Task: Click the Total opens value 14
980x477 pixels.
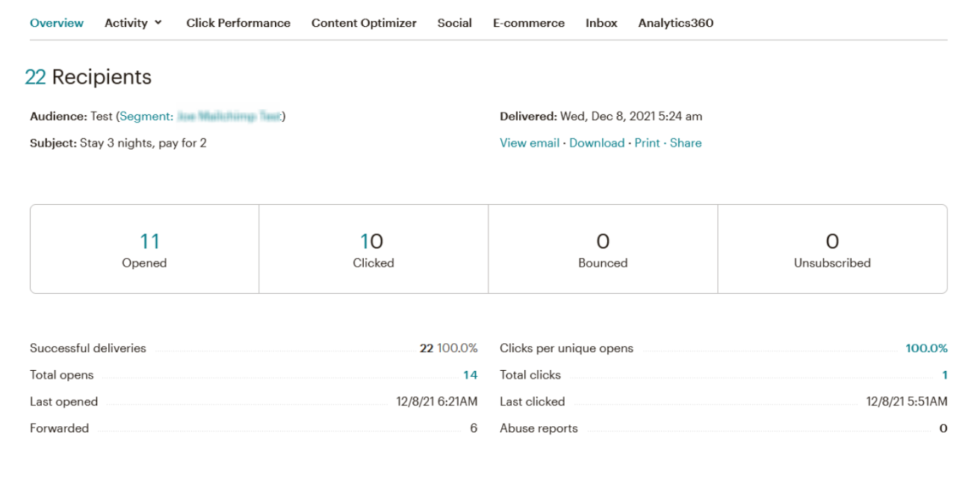Action: pos(470,375)
